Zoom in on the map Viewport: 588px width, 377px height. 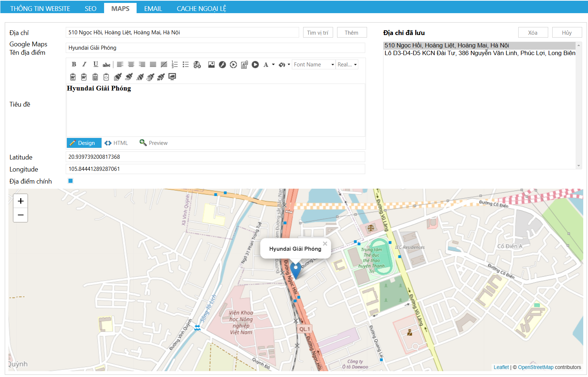pyautogui.click(x=21, y=201)
